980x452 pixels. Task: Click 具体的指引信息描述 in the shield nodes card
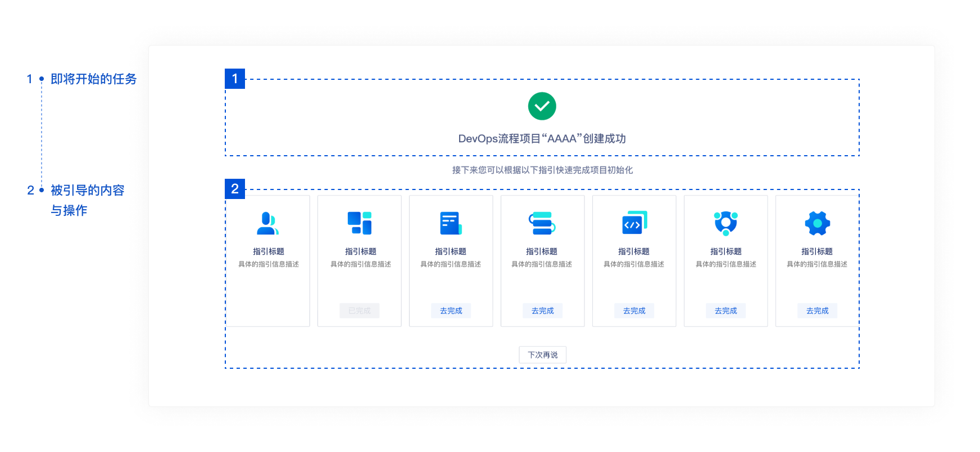[726, 264]
